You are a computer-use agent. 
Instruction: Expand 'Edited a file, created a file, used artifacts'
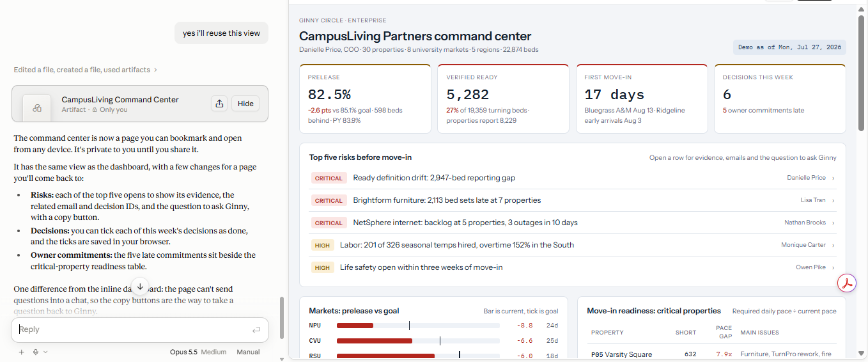coord(85,70)
